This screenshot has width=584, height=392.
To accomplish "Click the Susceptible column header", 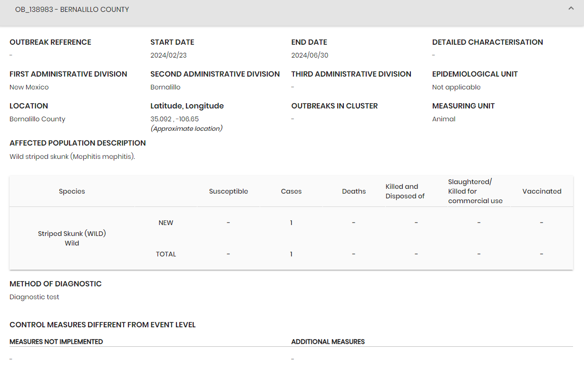I will tap(229, 191).
